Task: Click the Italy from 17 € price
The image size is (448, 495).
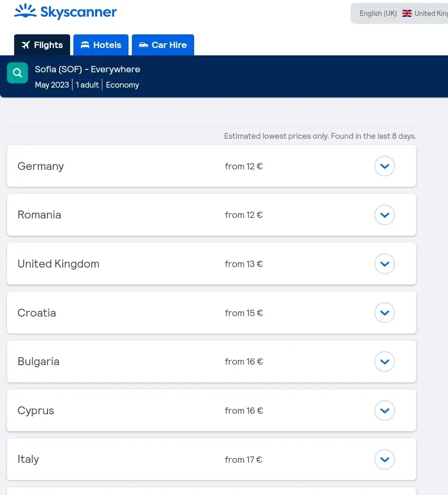Action: 243,460
